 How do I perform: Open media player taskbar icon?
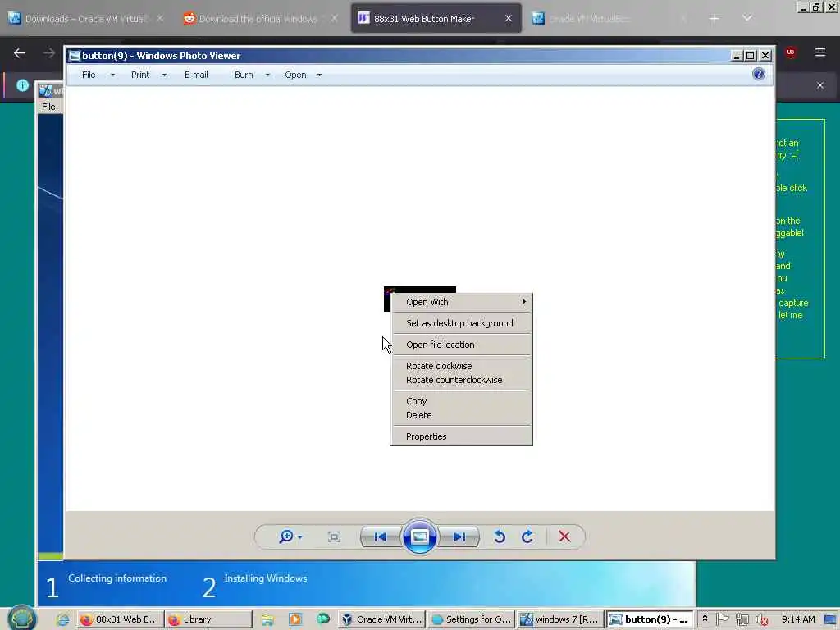click(295, 619)
